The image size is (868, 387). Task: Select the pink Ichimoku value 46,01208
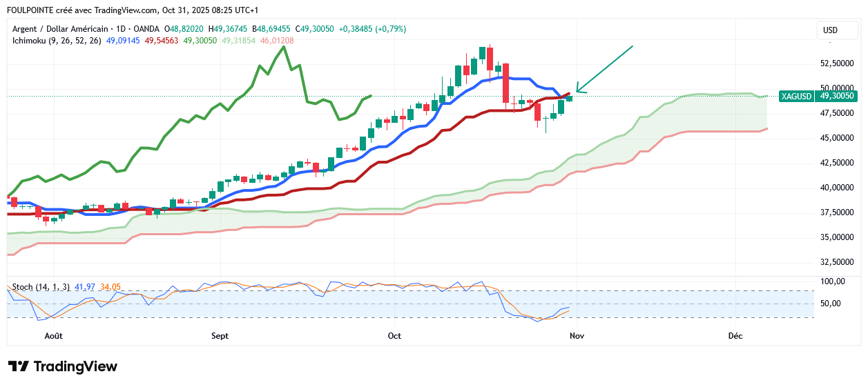pyautogui.click(x=277, y=41)
